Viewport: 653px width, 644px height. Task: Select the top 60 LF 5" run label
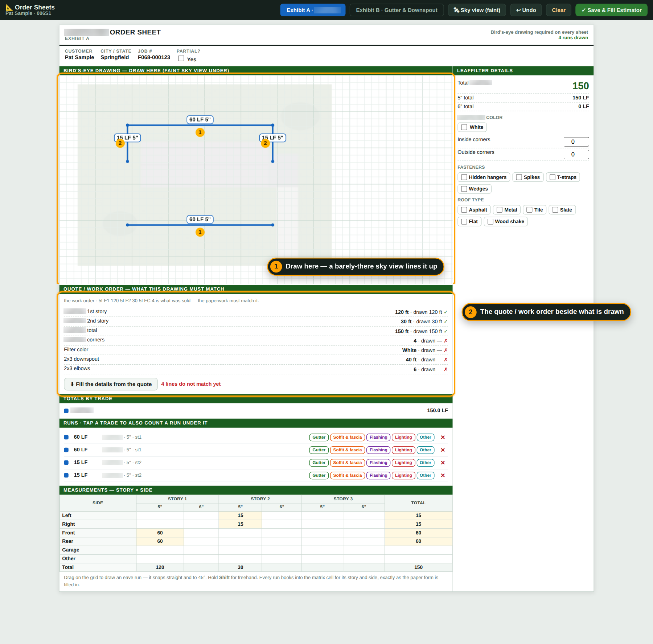pos(200,120)
